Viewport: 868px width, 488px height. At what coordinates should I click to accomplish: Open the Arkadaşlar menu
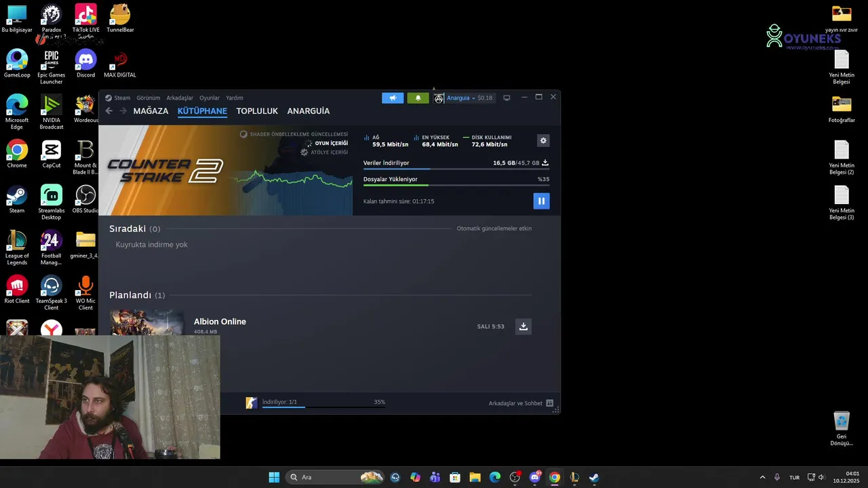coord(180,98)
